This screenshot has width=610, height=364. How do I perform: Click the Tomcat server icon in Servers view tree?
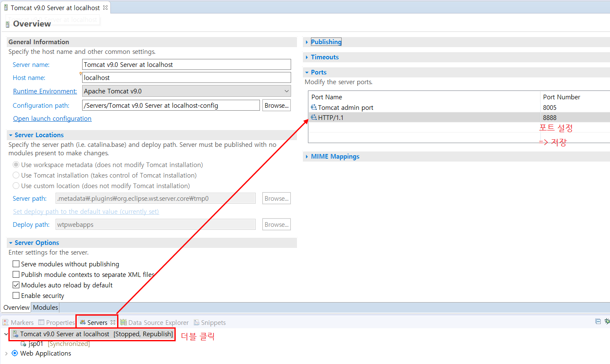click(15, 334)
